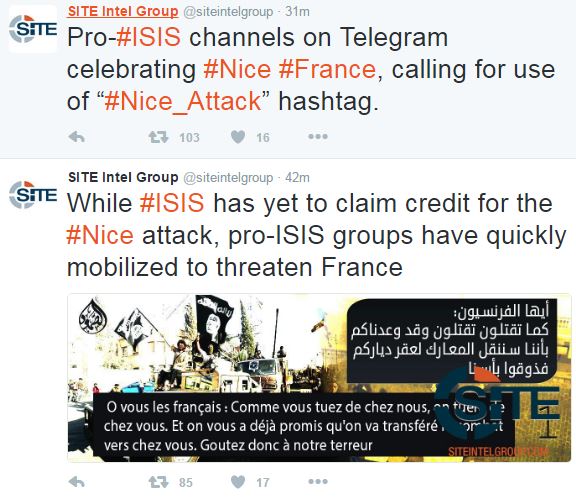The image size is (576, 497).
Task: Like the tweet with 17 likes
Action: coord(238,482)
